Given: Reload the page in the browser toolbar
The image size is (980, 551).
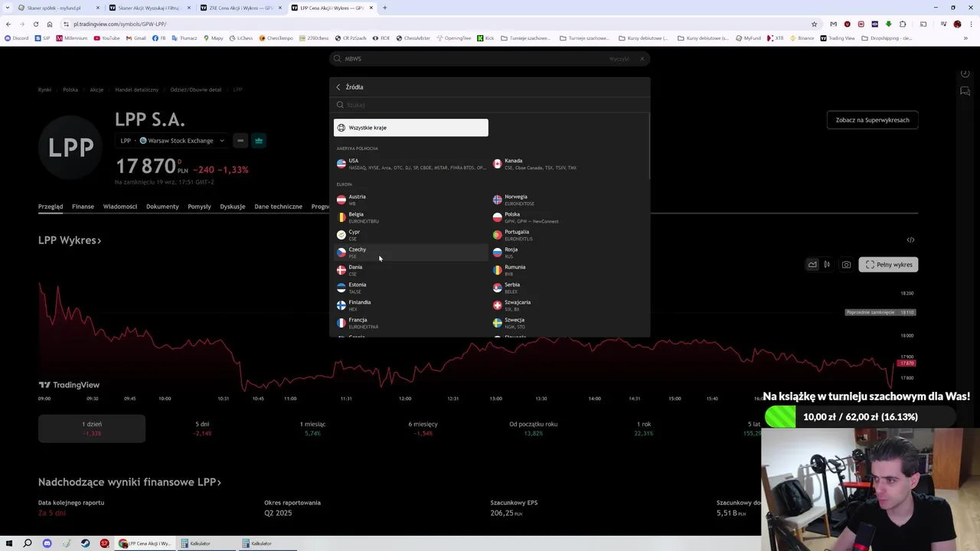Looking at the screenshot, I should (x=35, y=24).
